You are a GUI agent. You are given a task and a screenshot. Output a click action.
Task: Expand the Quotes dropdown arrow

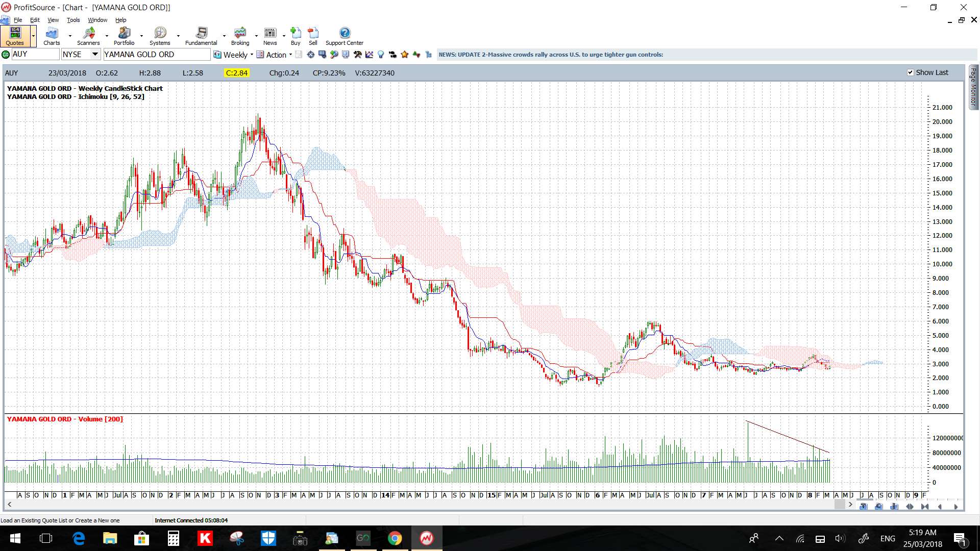pyautogui.click(x=33, y=36)
